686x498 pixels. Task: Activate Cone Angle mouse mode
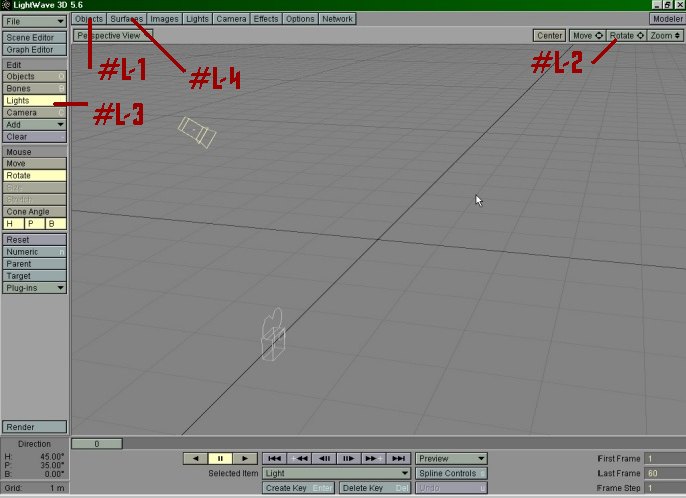tap(35, 212)
